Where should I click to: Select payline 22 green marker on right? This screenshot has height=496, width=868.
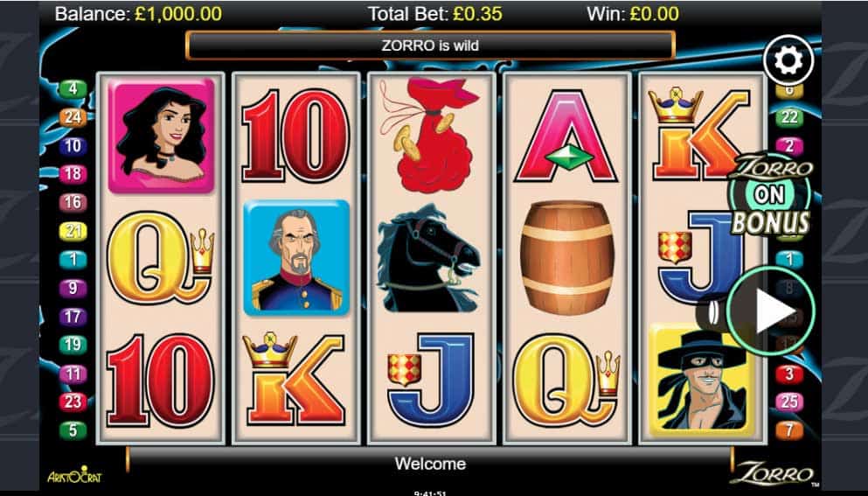point(788,117)
